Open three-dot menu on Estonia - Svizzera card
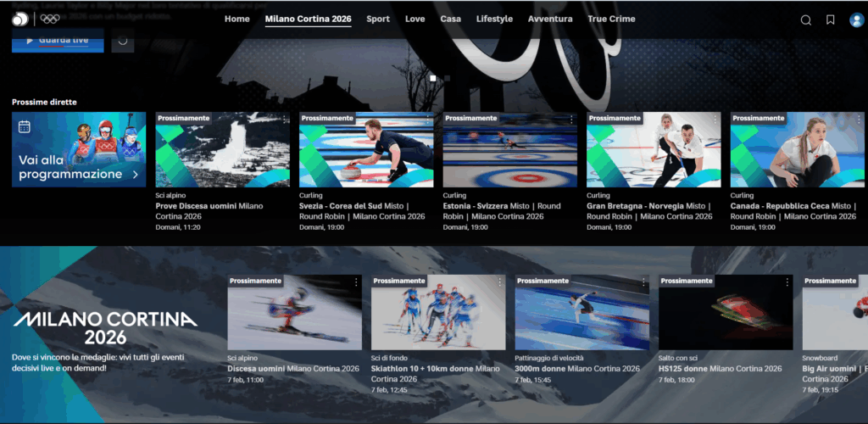The width and height of the screenshot is (868, 424). point(571,119)
